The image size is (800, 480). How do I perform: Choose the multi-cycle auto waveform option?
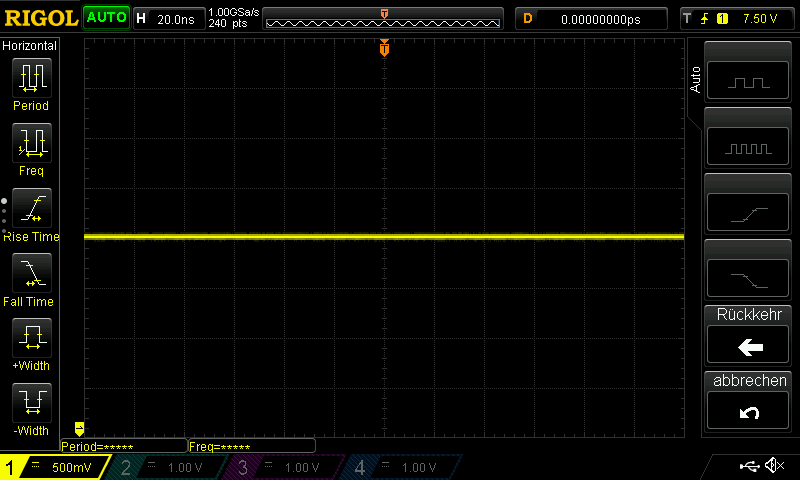[748, 147]
